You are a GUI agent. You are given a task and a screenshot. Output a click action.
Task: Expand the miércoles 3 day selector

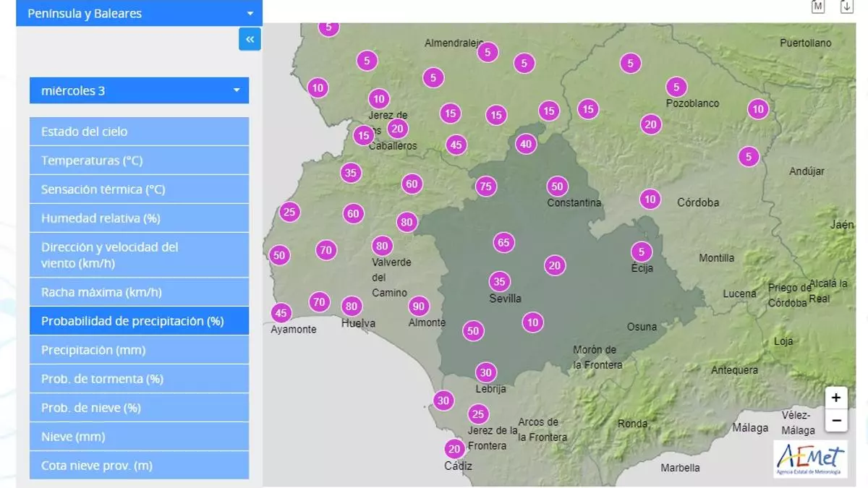[x=139, y=90]
